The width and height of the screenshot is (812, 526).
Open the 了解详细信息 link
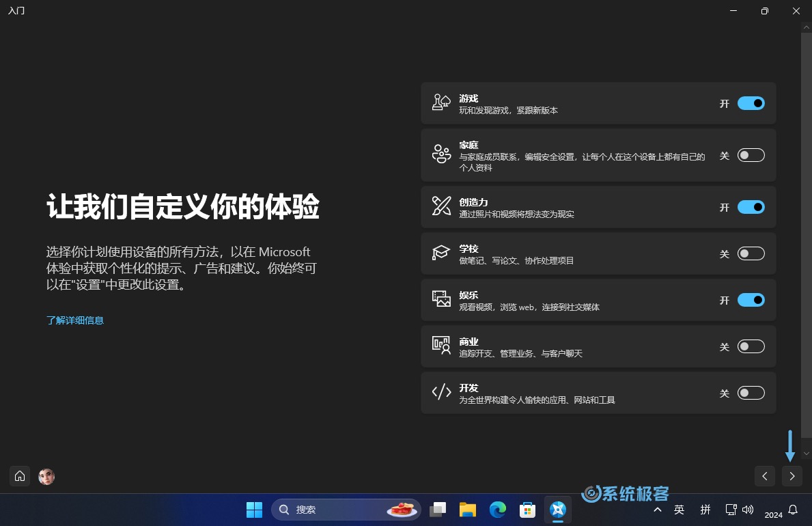75,320
